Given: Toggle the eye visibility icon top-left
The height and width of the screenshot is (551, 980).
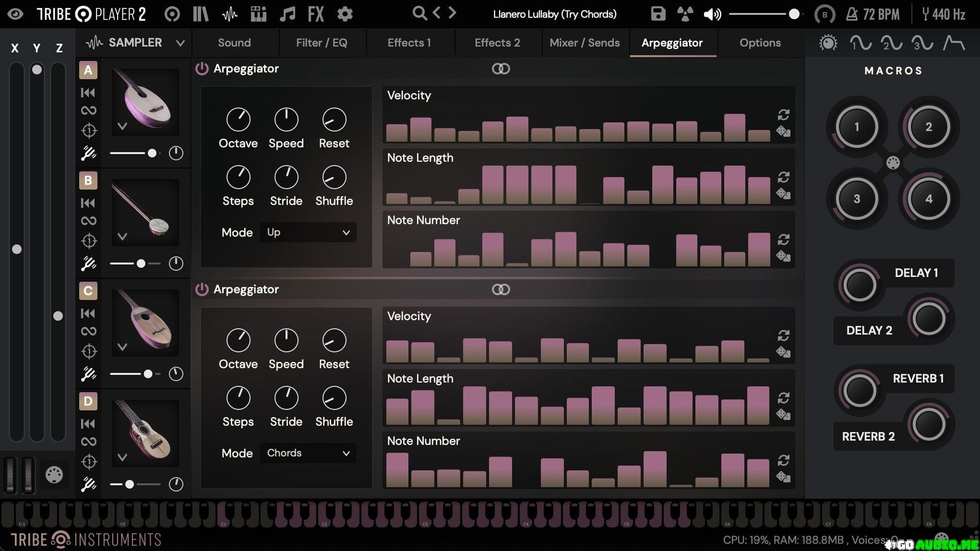Looking at the screenshot, I should point(15,14).
